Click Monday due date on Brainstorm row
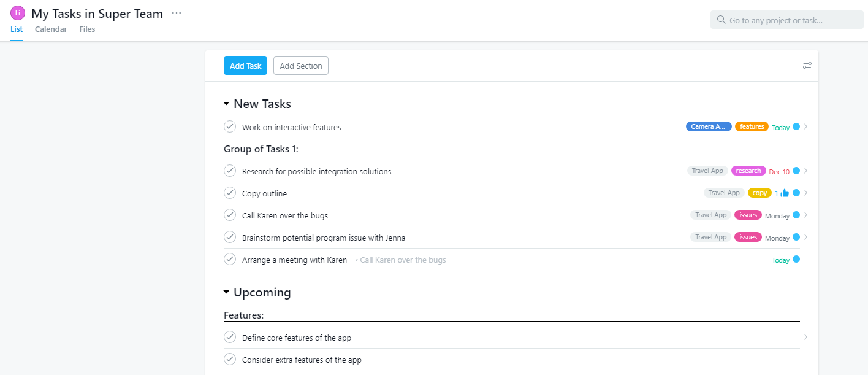 [x=777, y=238]
